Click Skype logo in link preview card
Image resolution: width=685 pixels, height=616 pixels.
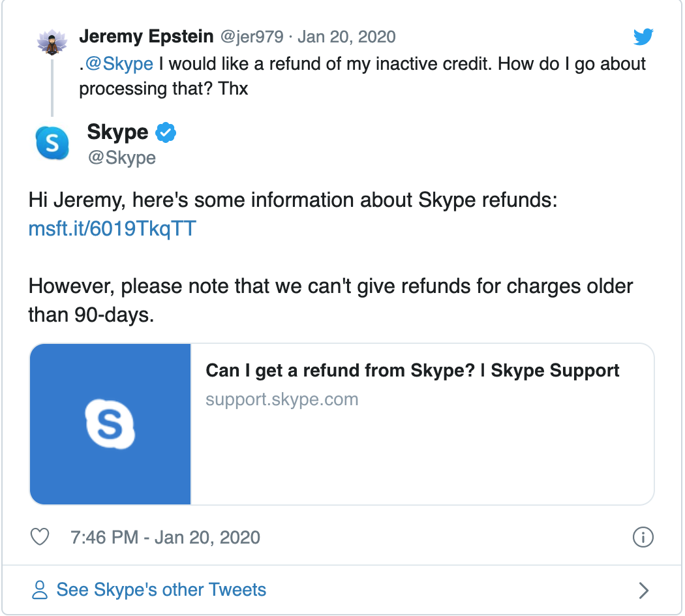[110, 424]
